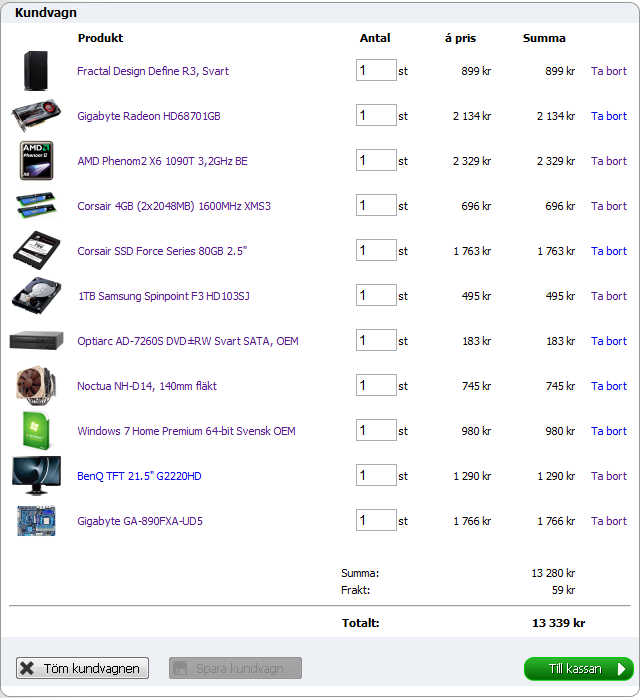Open the Corsair SSD Force Series product link
This screenshot has width=643, height=698.
[161, 251]
